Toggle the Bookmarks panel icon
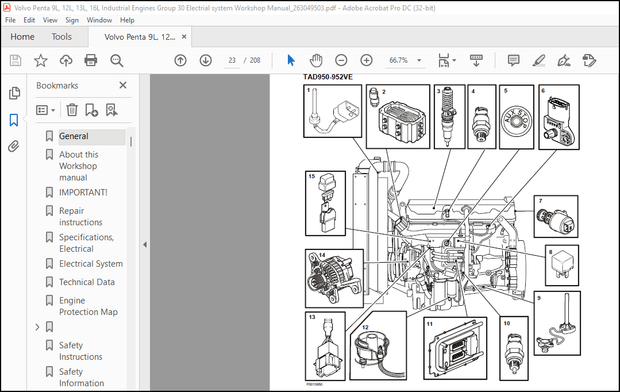This screenshot has height=392, width=620. [x=14, y=120]
